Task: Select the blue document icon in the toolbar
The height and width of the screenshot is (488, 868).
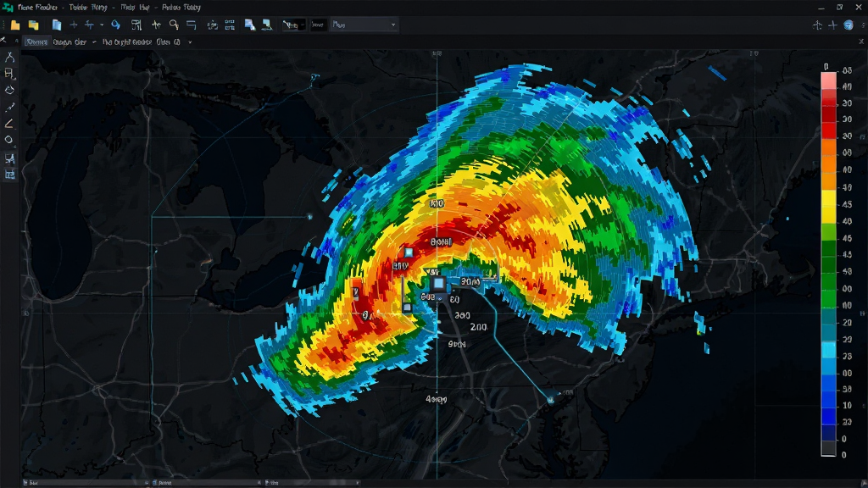Action: (57, 25)
